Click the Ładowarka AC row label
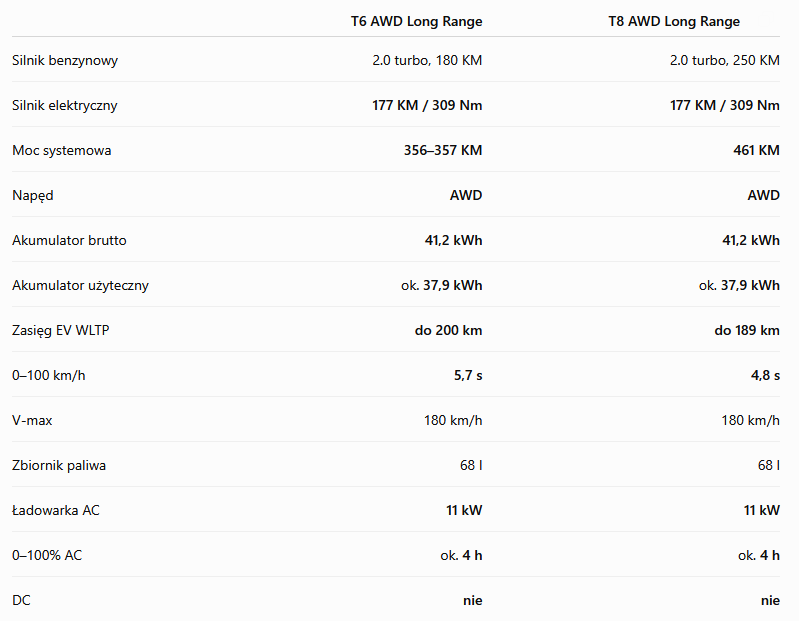Screen dimensions: 799x621 point(56,510)
